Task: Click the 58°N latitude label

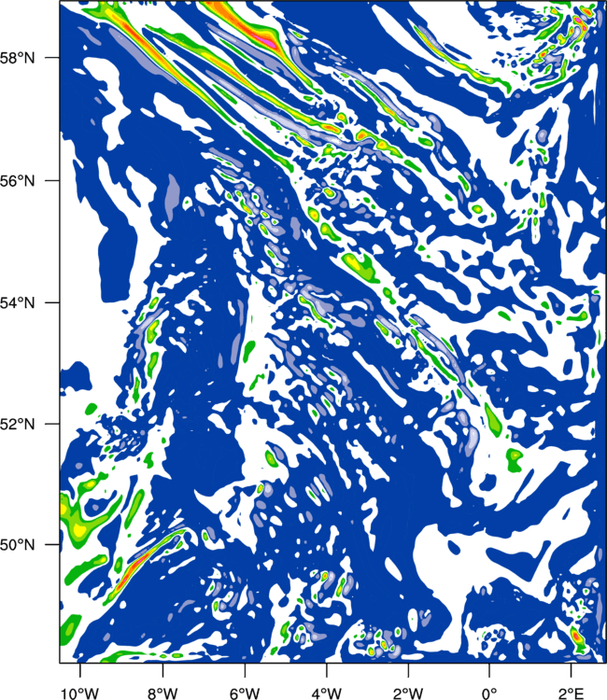Action: [17, 58]
